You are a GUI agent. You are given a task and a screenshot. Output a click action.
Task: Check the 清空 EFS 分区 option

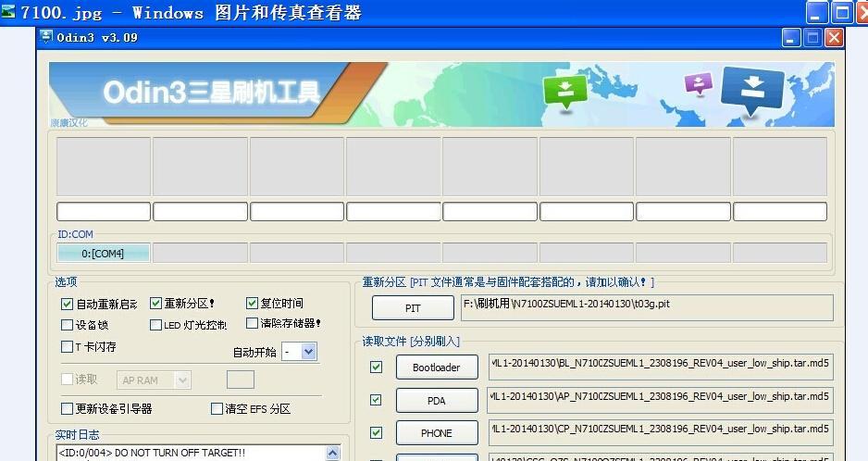[217, 408]
